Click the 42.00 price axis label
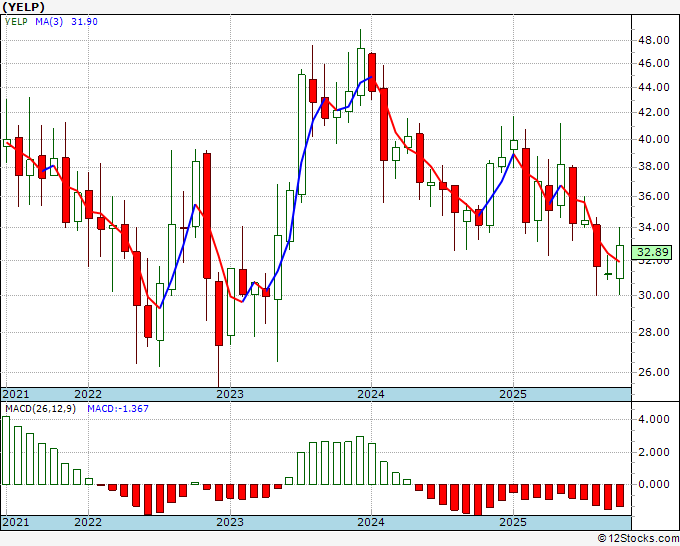680x546 pixels. (653, 112)
